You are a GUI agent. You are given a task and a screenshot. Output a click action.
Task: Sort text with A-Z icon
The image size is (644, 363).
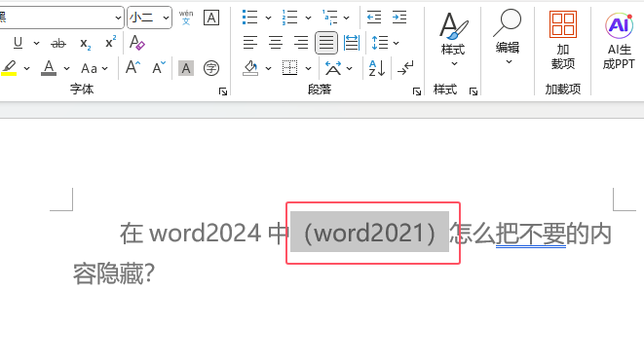tap(377, 68)
